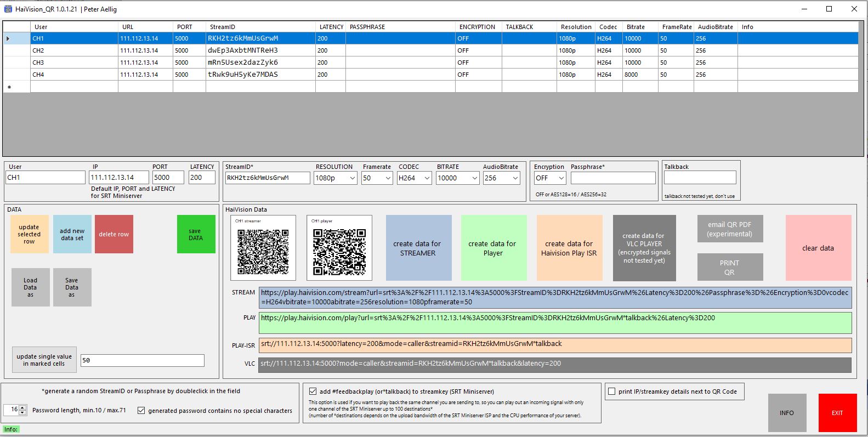Click the CH1 player QR code
Image resolution: width=868 pixels, height=437 pixels.
tap(339, 252)
